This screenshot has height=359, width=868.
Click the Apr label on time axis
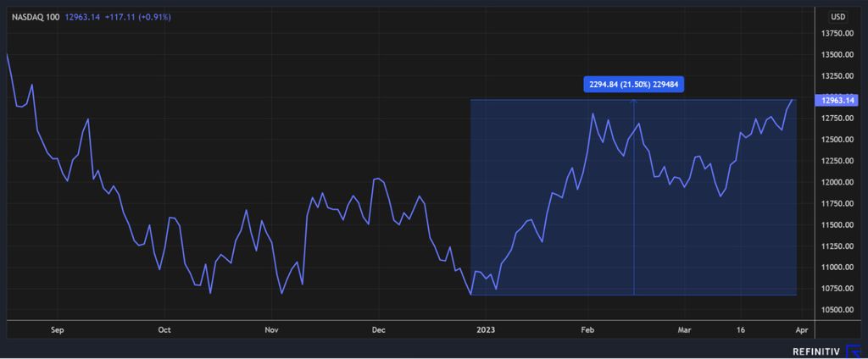pos(802,329)
